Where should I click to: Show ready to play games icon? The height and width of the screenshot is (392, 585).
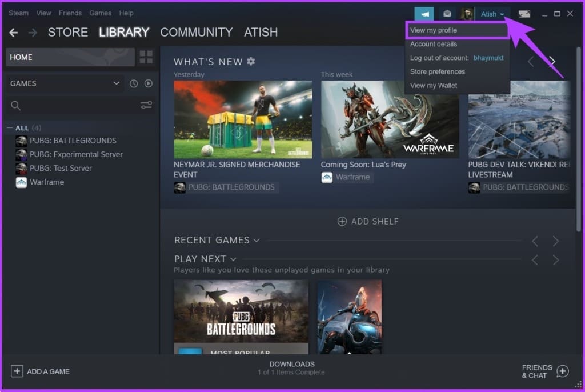[149, 83]
